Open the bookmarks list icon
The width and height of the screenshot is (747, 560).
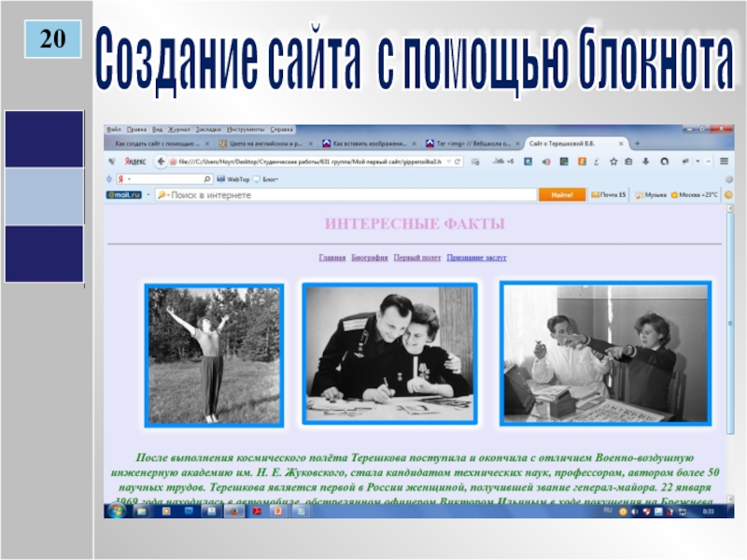point(628,161)
